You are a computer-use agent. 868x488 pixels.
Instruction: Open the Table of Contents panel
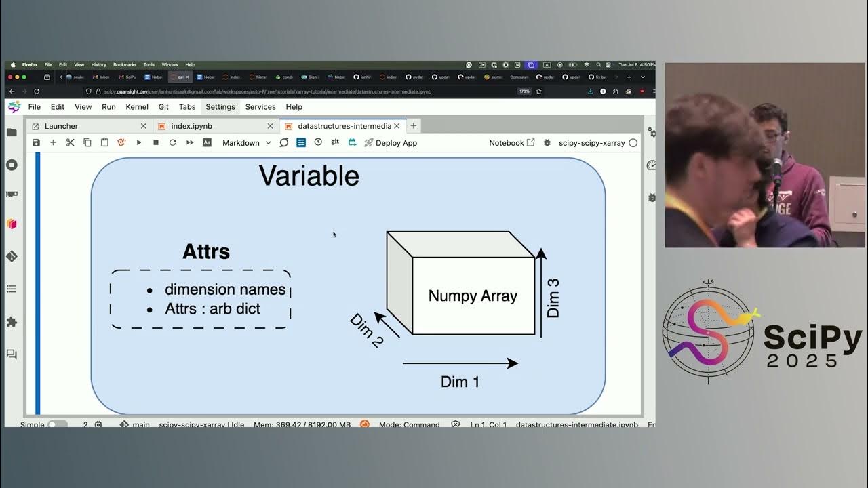point(12,289)
